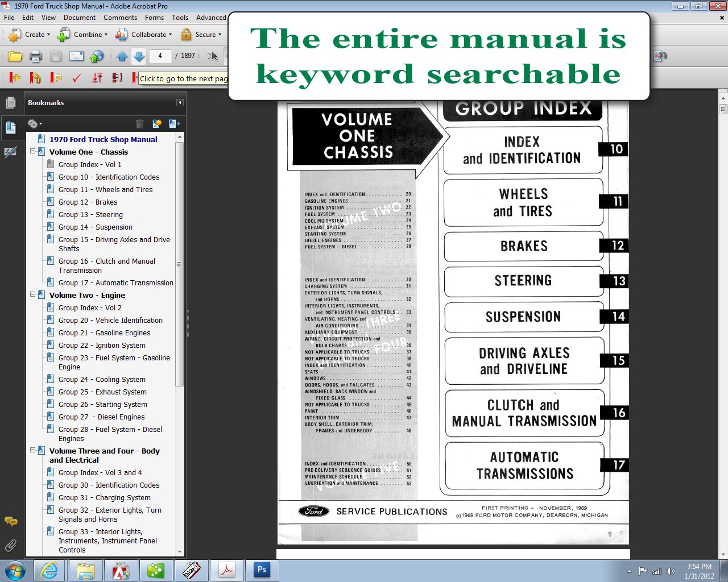Open the Bookmarks options gear dropdown
Viewport: 728px width, 582px height.
[x=35, y=123]
